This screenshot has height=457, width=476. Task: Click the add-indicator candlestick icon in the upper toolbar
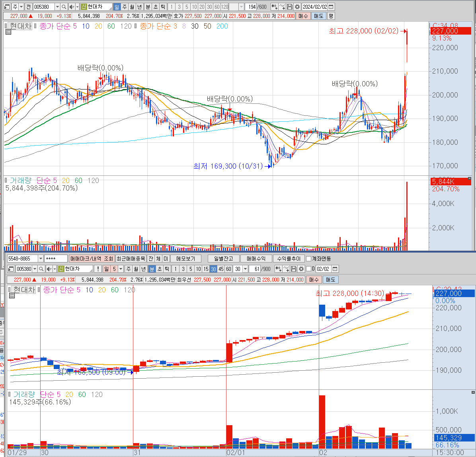(x=275, y=7)
